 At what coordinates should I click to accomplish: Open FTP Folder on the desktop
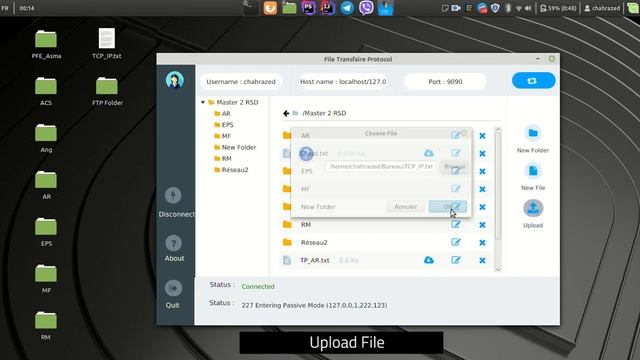[x=107, y=92]
